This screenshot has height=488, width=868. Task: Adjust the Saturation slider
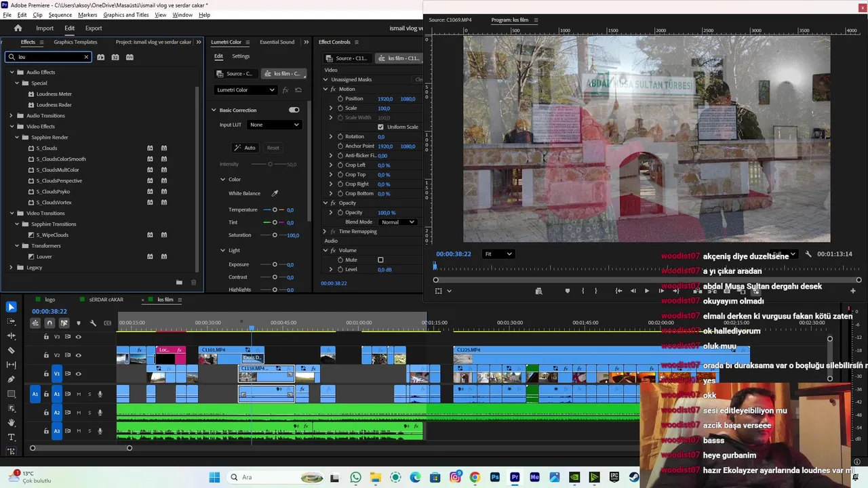[x=274, y=235]
